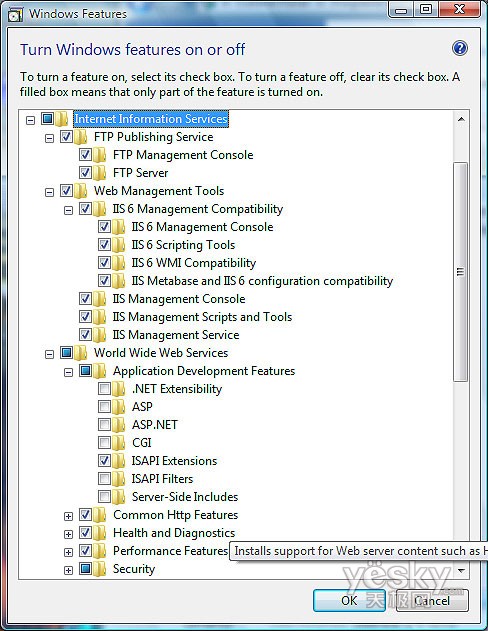Check the CGI checkbox

click(x=104, y=442)
